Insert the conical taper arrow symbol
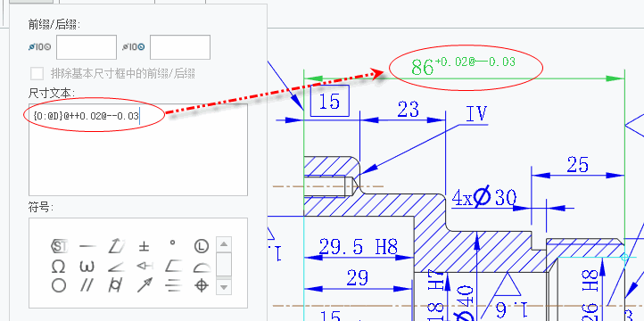 point(144,266)
